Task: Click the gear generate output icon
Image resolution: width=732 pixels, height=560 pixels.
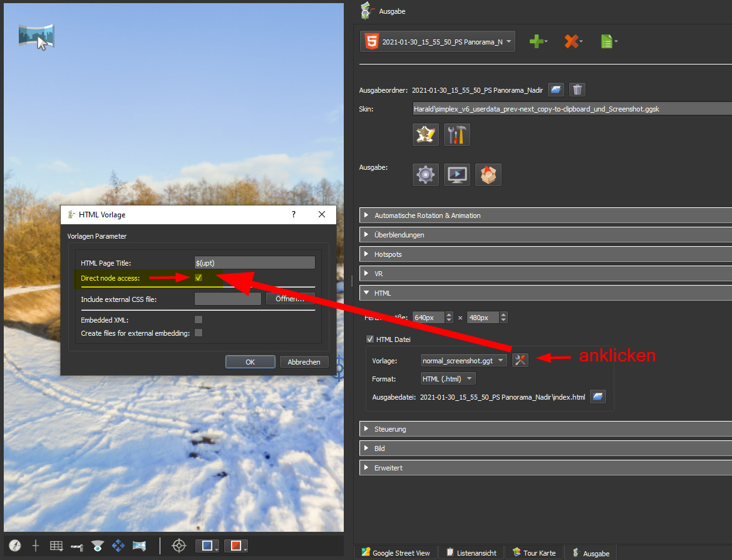Action: (426, 174)
